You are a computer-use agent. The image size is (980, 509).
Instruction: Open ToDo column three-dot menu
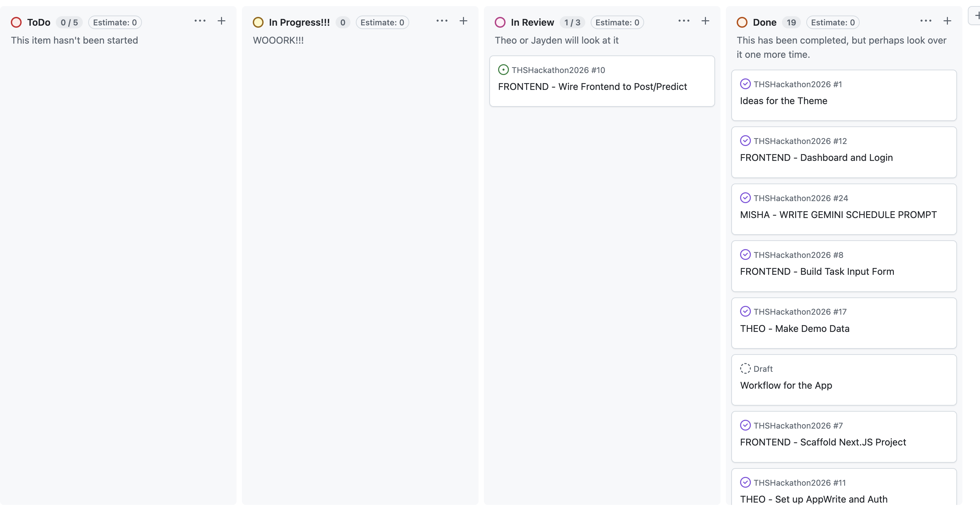[200, 21]
